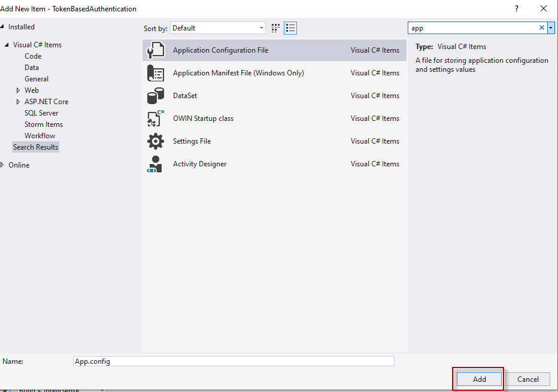Select the Web category label
The width and height of the screenshot is (558, 392).
pyautogui.click(x=32, y=90)
